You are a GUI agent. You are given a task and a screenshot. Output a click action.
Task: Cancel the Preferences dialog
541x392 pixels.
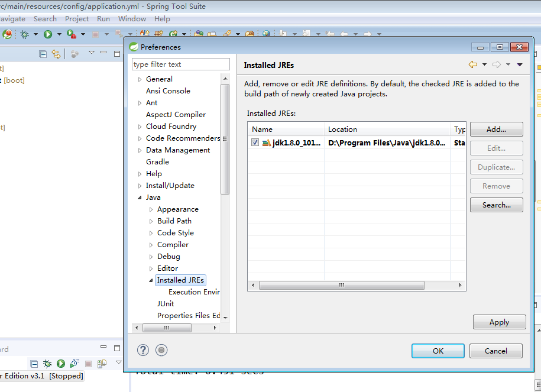coord(496,351)
